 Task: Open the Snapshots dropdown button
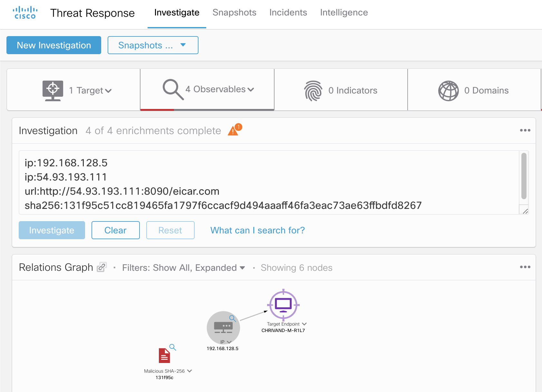click(x=153, y=45)
